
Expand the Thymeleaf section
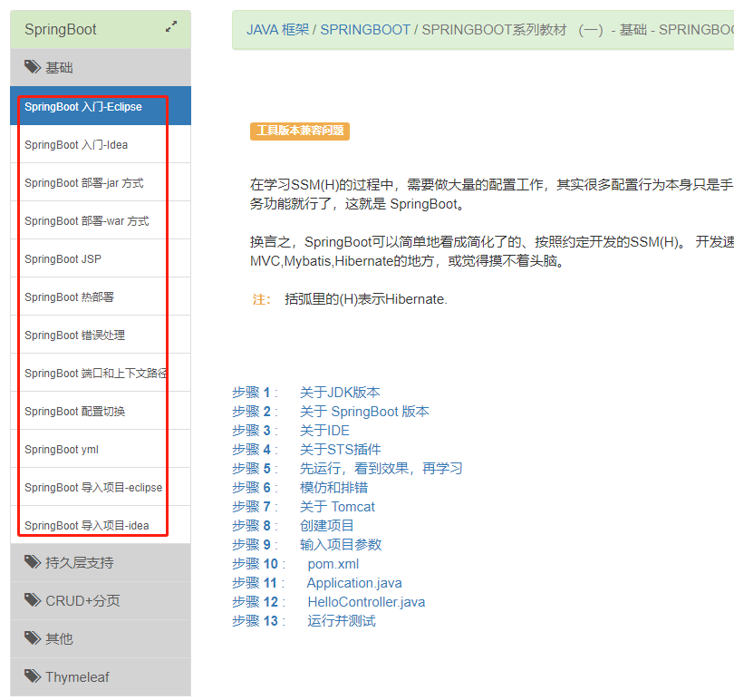point(101,677)
